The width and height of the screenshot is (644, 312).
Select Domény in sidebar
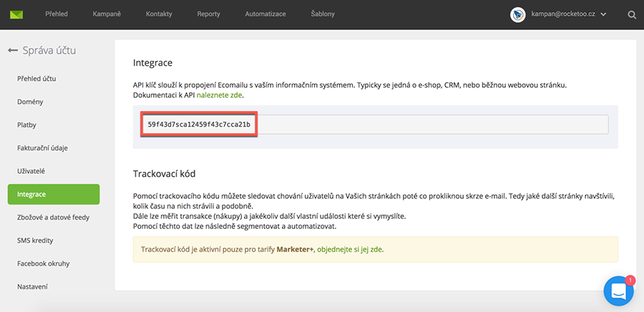(30, 102)
